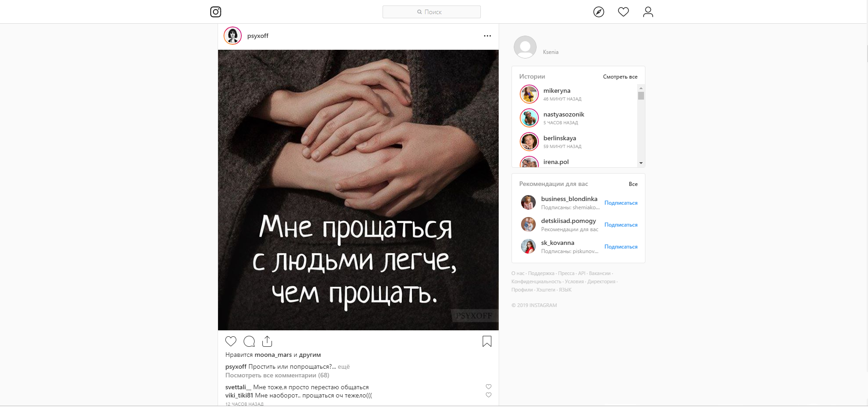The image size is (868, 408).
Task: Click the 'Поиск' search field
Action: tap(431, 12)
